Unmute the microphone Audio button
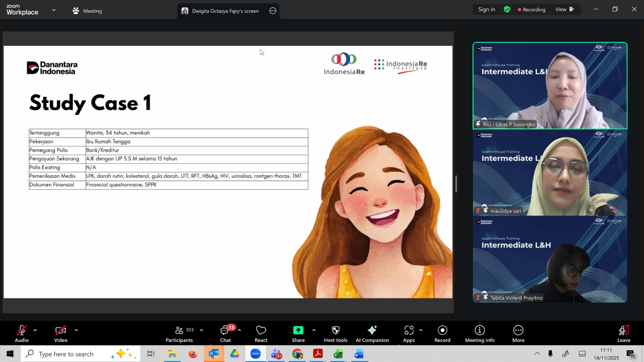Image resolution: width=644 pixels, height=362 pixels. pyautogui.click(x=22, y=333)
